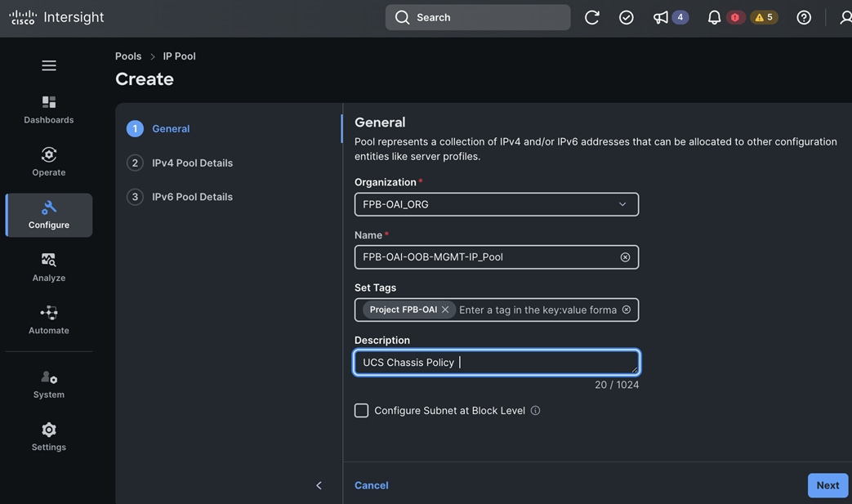
Task: Open the requests checkmark icon in the header
Action: click(626, 17)
